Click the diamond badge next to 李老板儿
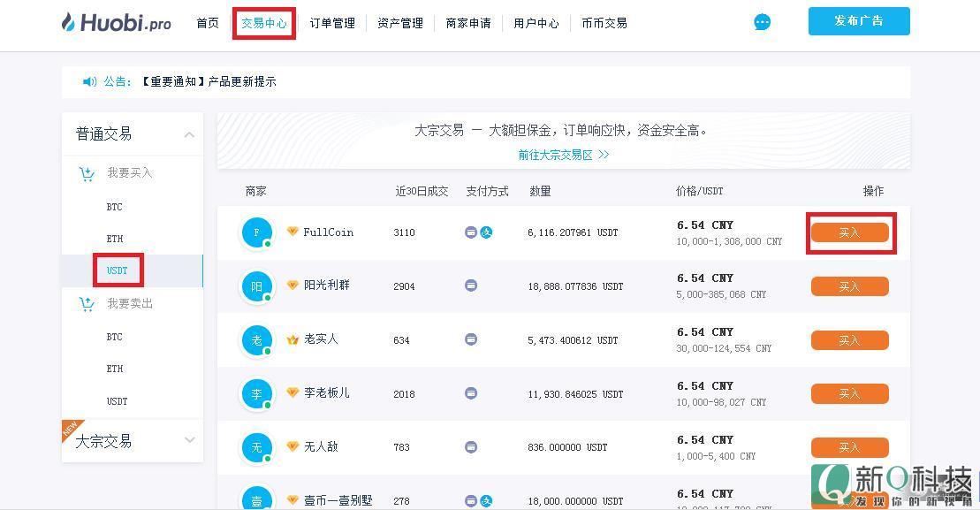The height and width of the screenshot is (510, 980). 292,392
